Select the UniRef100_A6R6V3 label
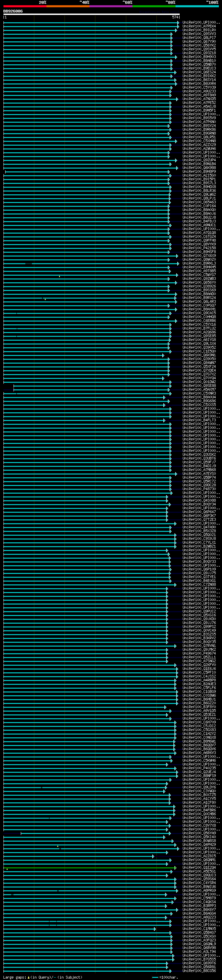Viewport: 222px width, 980px height. click(x=199, y=753)
